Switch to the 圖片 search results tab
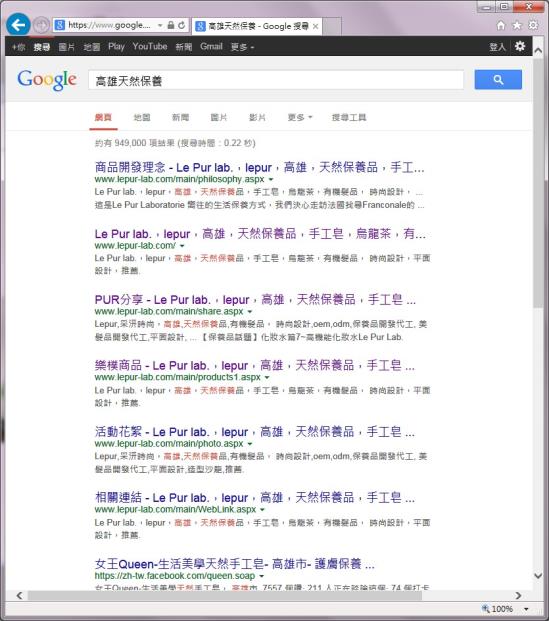The height and width of the screenshot is (621, 549). tap(219, 117)
